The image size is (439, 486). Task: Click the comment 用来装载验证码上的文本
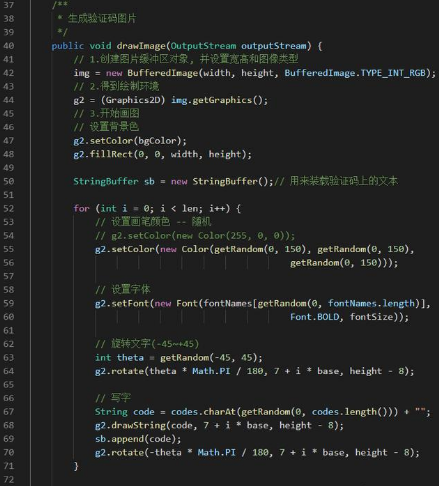(343, 181)
